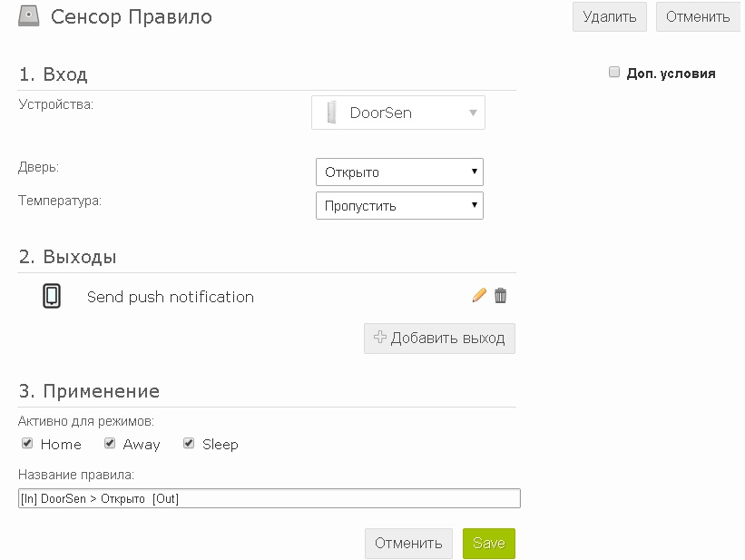Viewport: 745px width, 560px height.
Task: Toggle the Sleep mode checkbox
Action: 189,444
